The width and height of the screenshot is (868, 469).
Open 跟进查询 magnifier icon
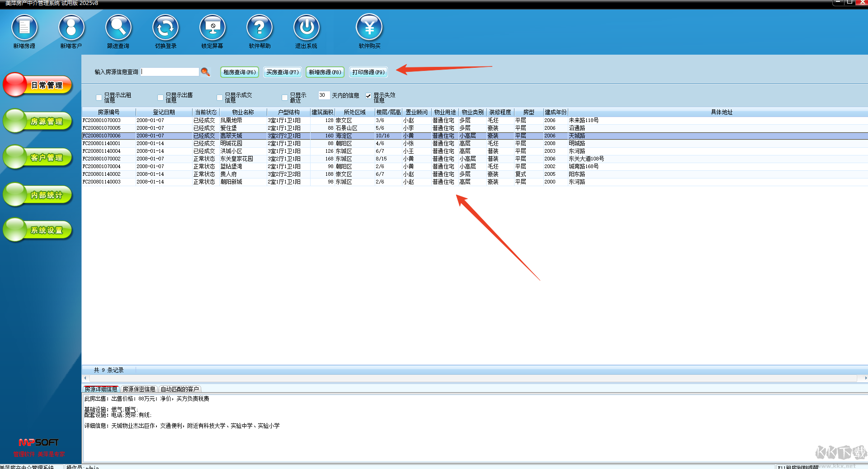[118, 28]
